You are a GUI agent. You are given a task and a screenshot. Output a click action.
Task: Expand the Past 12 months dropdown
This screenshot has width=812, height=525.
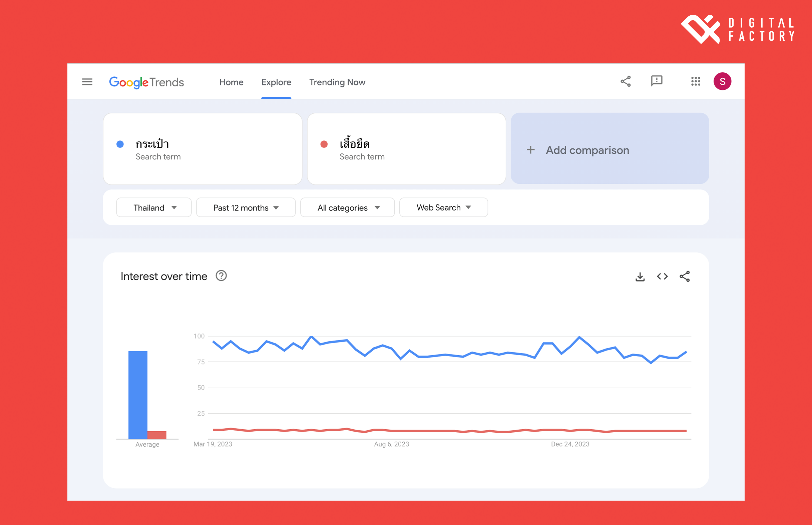[x=246, y=207]
